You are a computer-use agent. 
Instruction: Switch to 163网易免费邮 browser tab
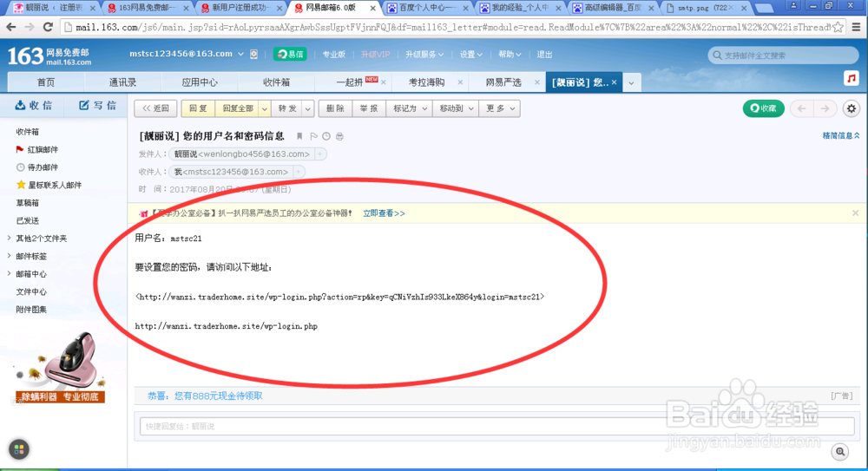[147, 8]
